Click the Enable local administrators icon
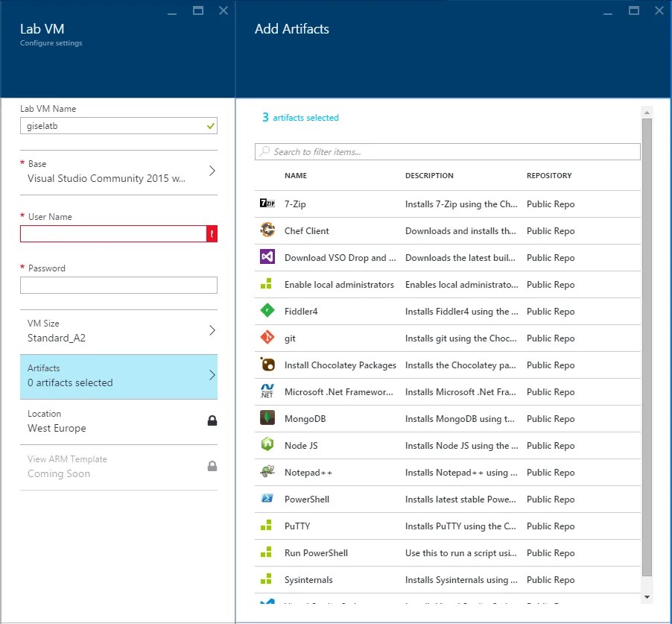The image size is (672, 624). click(x=266, y=283)
